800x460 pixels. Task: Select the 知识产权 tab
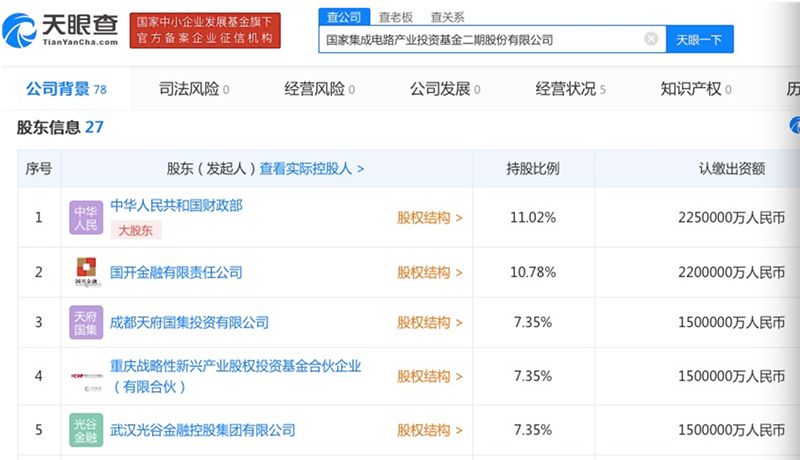point(696,89)
